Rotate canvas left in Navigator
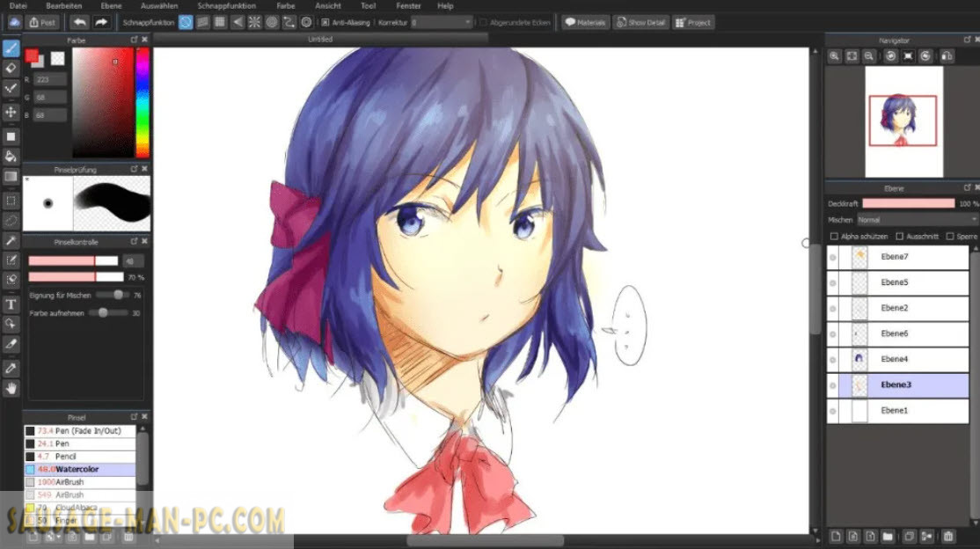This screenshot has height=549, width=980. [890, 56]
